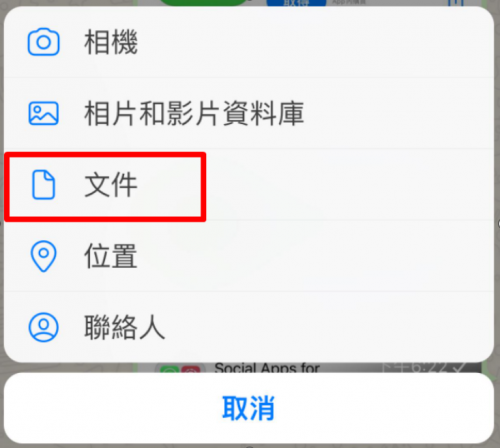Image resolution: width=500 pixels, height=448 pixels.
Task: Tap the document page icon
Action: click(44, 185)
